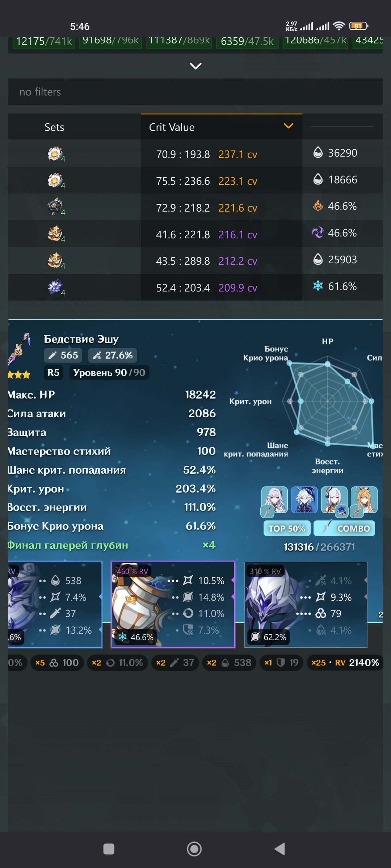Tap the Cryo snowflake icon beside 61.6%
Viewport: 391px width, 868px height.
318,286
